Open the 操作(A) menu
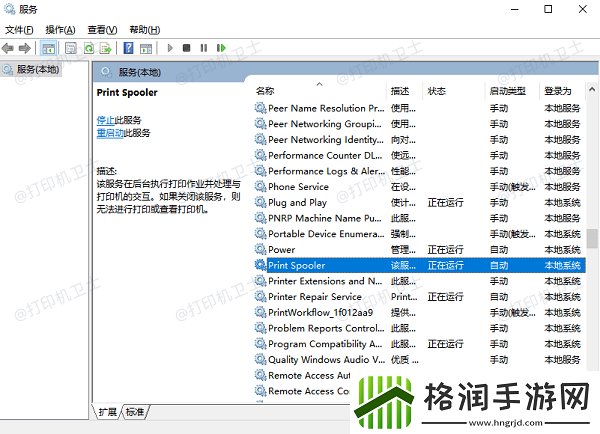Screen dimensions: 600x434 pyautogui.click(x=61, y=30)
